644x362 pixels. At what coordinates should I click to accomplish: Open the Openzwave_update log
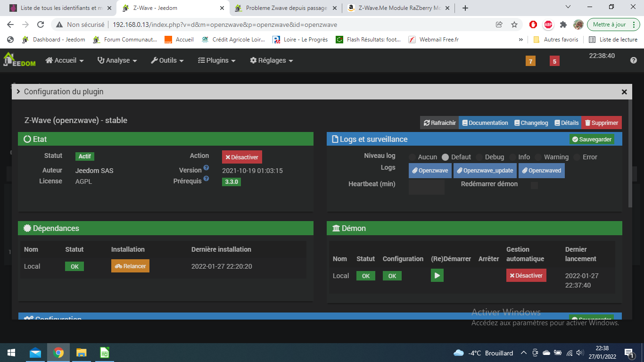485,171
